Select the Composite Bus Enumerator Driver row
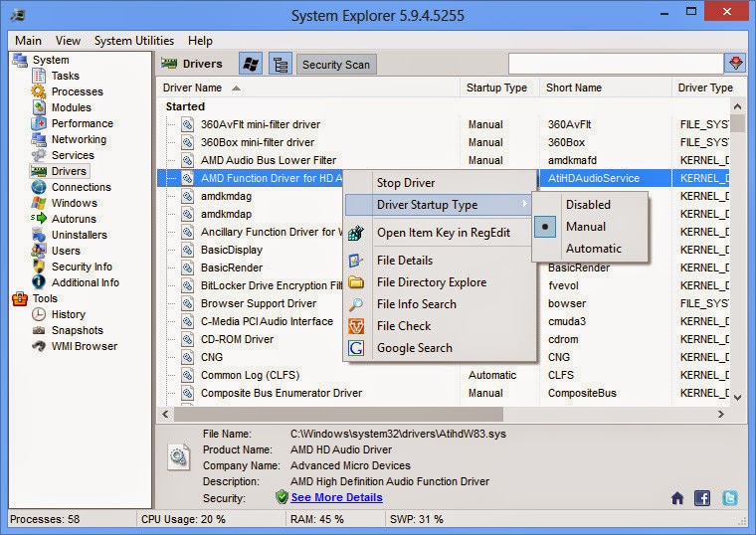Viewport: 756px width, 535px height. pos(443,393)
